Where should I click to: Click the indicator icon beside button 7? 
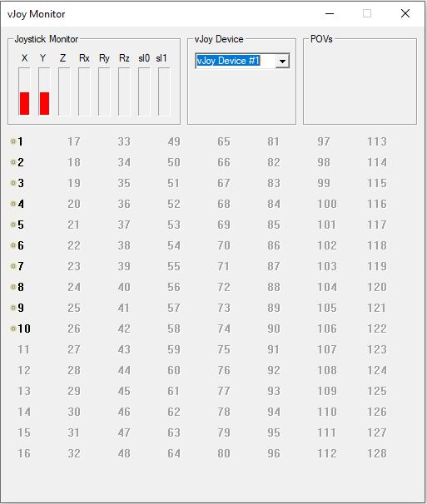point(13,266)
